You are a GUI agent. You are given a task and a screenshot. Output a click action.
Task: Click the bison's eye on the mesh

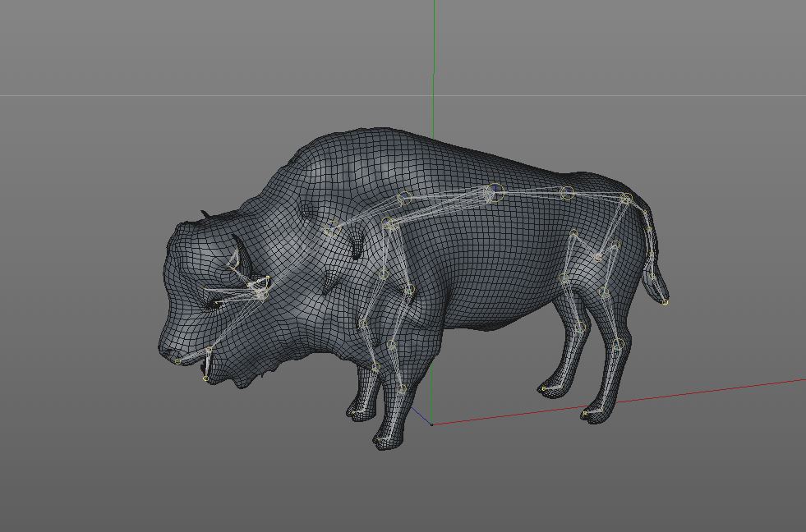click(x=214, y=305)
